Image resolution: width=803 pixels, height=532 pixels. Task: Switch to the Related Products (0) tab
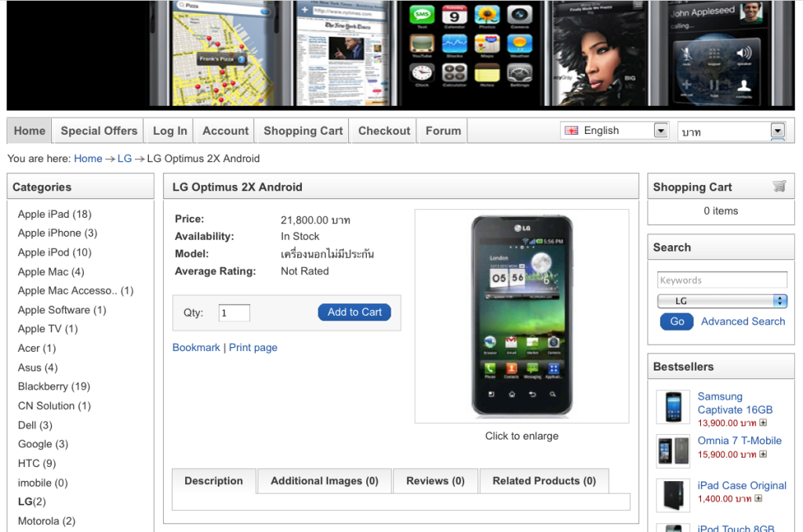point(544,481)
